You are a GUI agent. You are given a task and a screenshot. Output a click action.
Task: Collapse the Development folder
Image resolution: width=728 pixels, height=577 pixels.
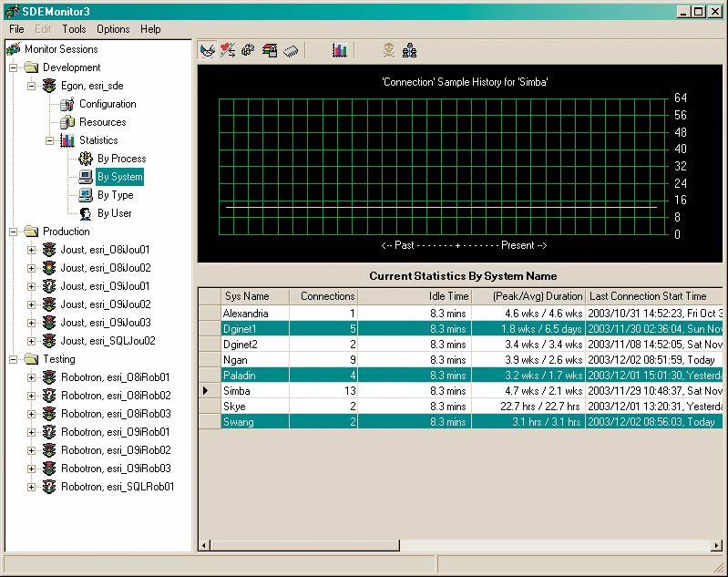click(x=14, y=67)
